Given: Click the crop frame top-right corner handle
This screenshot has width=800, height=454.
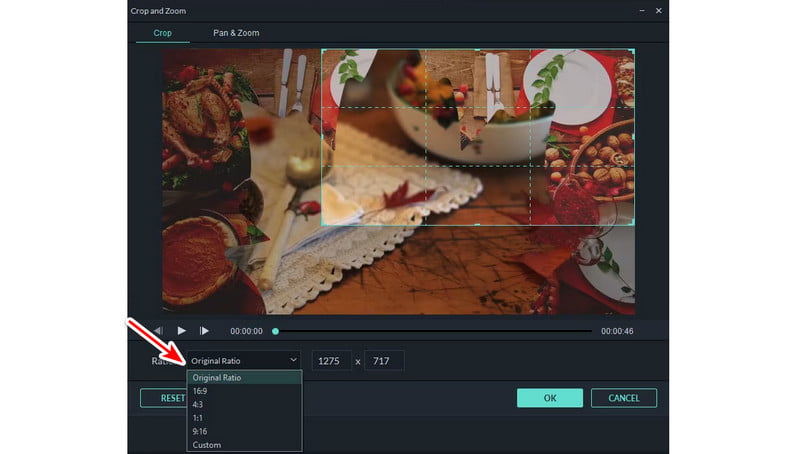Looking at the screenshot, I should point(633,51).
